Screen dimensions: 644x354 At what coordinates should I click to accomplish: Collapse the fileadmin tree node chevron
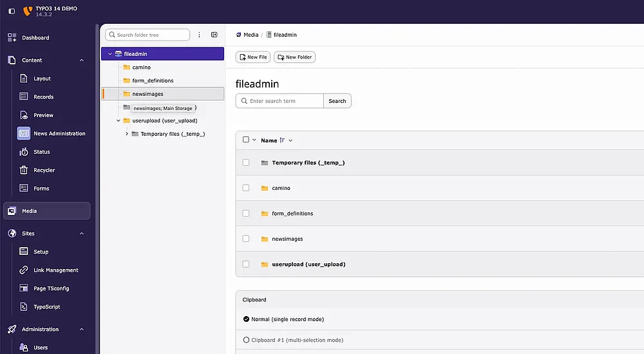(109, 54)
